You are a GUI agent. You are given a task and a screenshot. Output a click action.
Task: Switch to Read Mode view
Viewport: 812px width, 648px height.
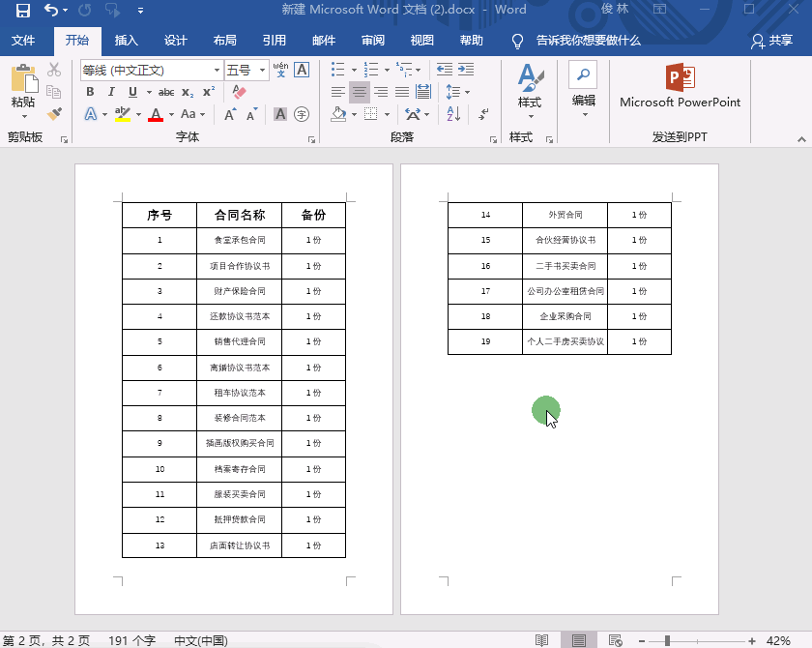click(x=541, y=641)
